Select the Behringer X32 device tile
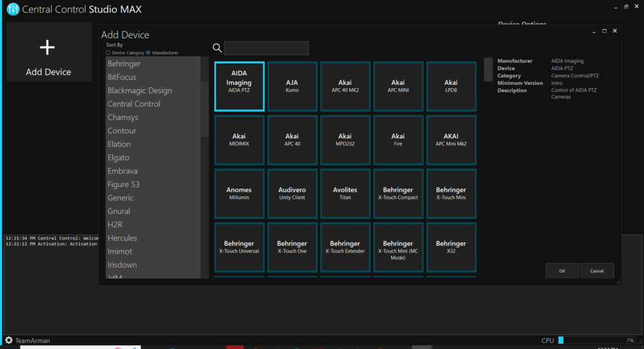The width and height of the screenshot is (644, 349). click(x=451, y=247)
